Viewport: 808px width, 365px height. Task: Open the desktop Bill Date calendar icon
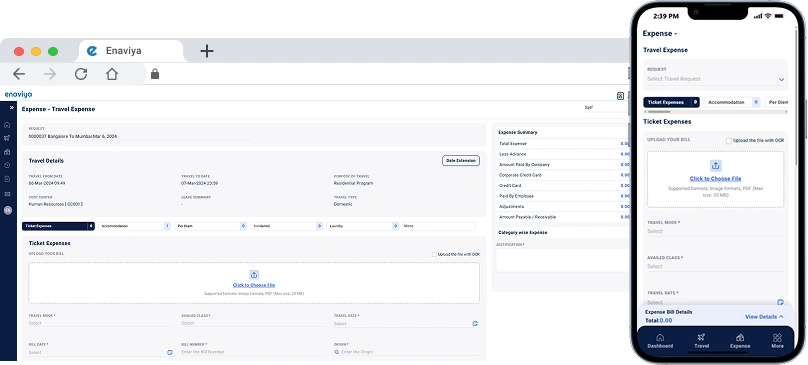[170, 353]
